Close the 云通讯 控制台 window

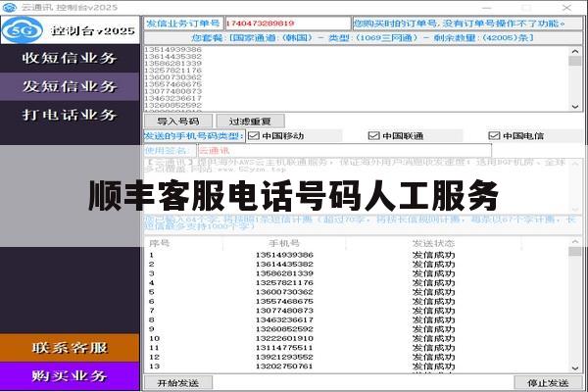coord(566,8)
